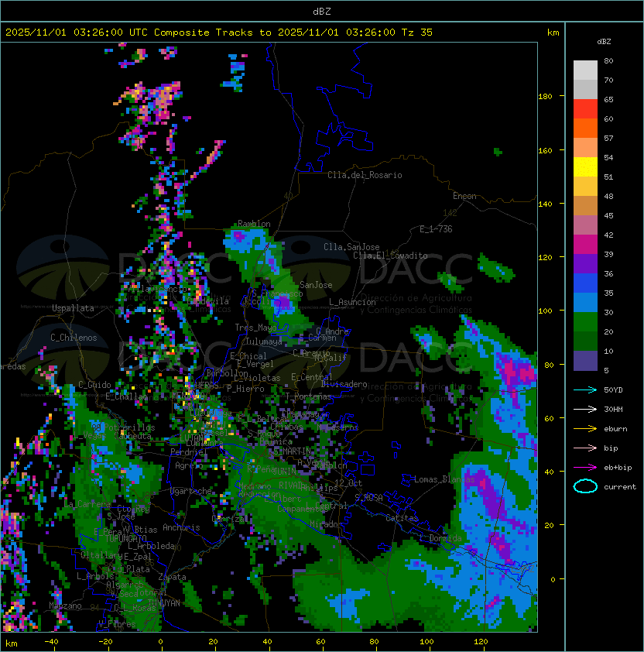Click the 'Tz 35' threshold text in header
The height and width of the screenshot is (652, 644).
click(x=417, y=33)
